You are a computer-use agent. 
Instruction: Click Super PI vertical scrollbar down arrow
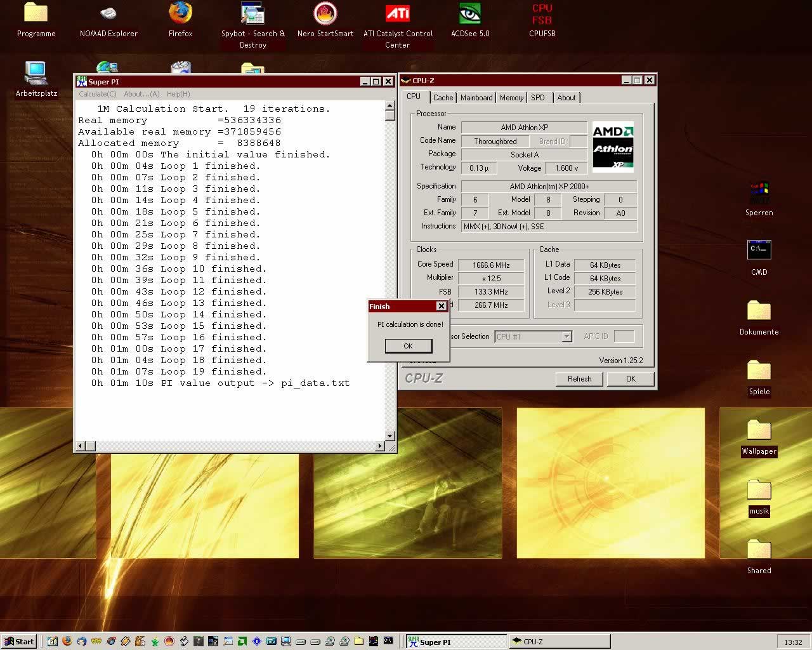pos(390,435)
